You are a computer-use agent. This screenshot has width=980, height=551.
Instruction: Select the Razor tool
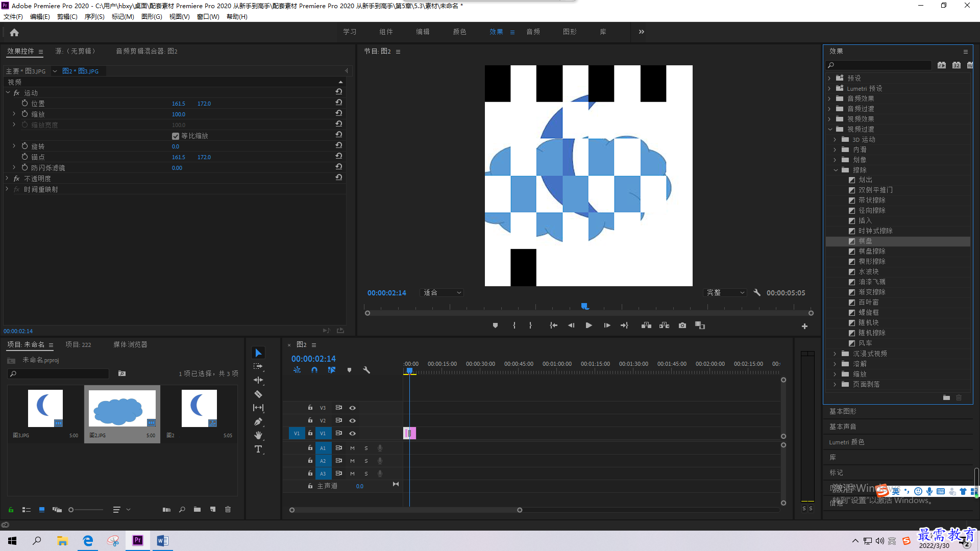tap(258, 394)
